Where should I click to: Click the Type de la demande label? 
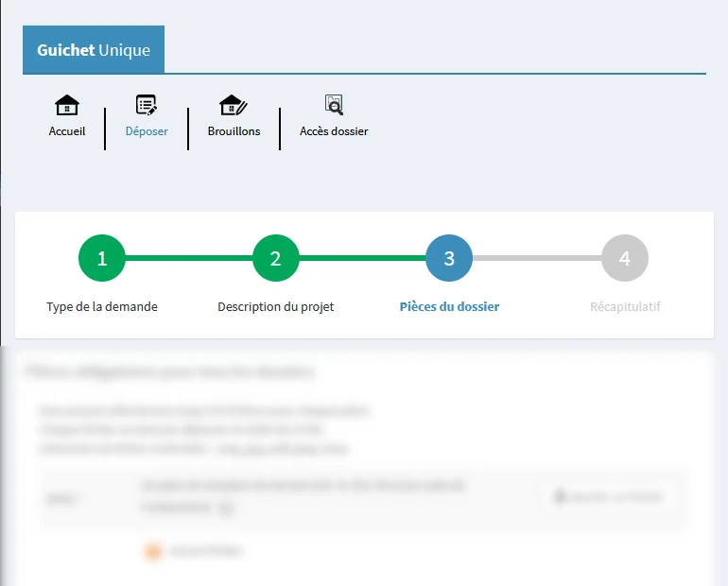click(x=102, y=306)
